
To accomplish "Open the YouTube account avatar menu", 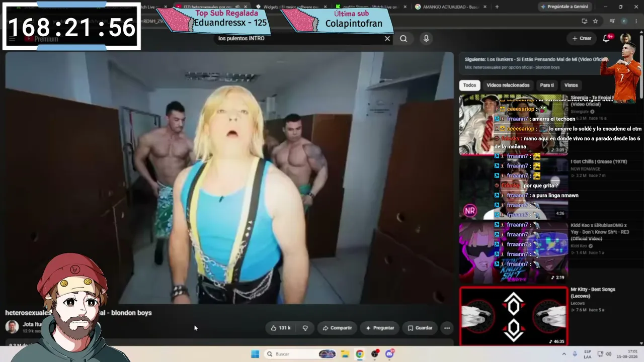I will [625, 38].
